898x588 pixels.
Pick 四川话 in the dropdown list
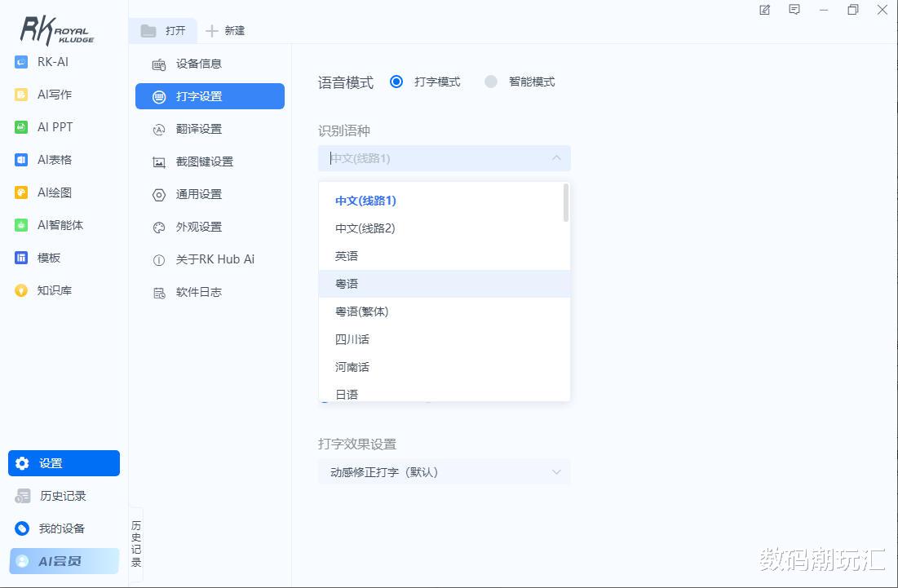[445, 339]
